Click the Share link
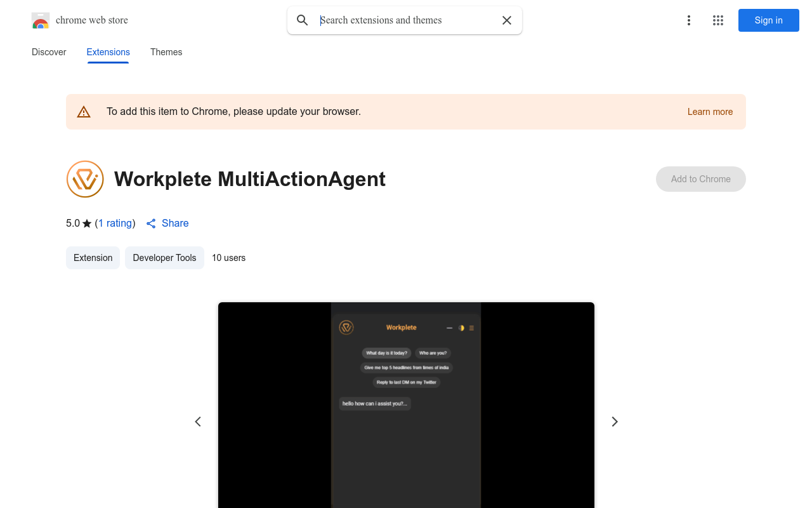812x508 pixels. (175, 223)
